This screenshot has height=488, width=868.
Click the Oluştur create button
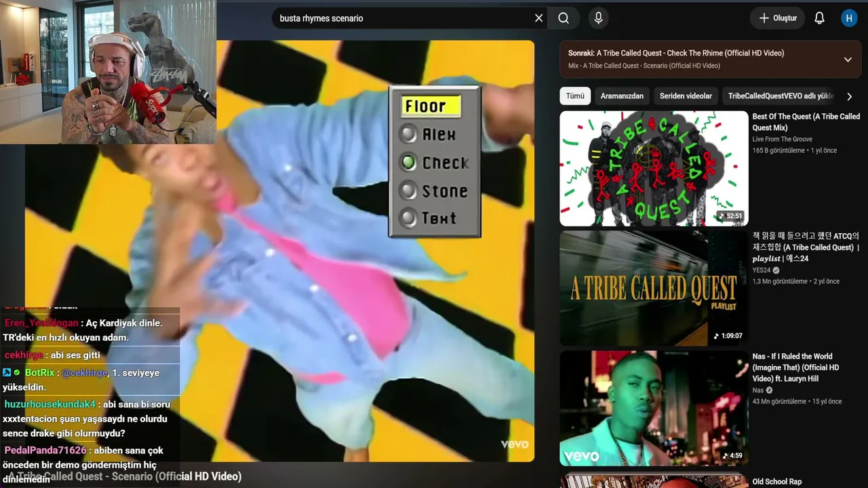(777, 18)
